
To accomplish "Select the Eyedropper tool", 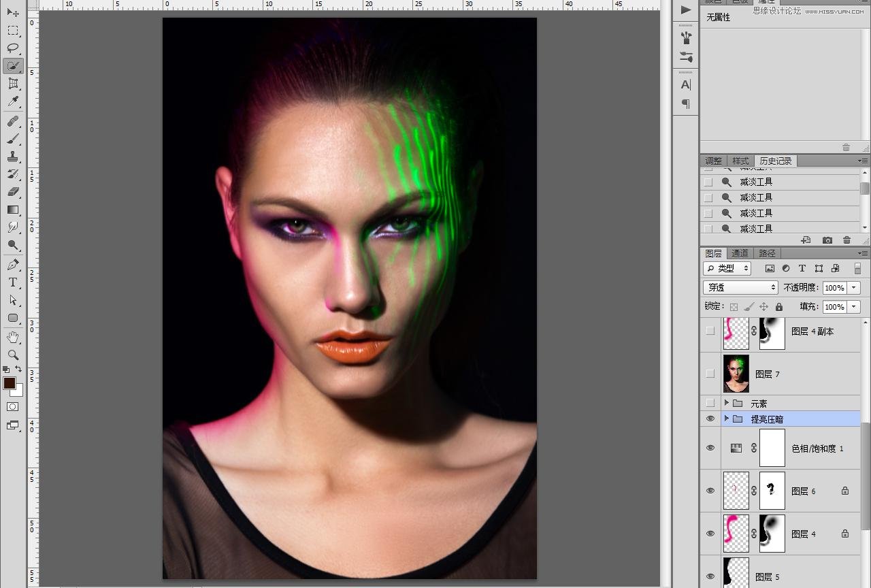I will tap(13, 101).
